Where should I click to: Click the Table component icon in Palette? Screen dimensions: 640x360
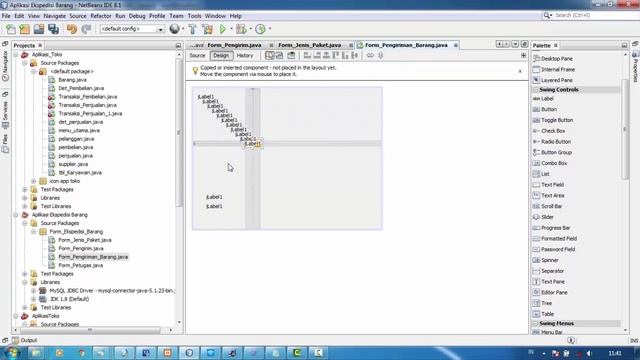pyautogui.click(x=537, y=314)
